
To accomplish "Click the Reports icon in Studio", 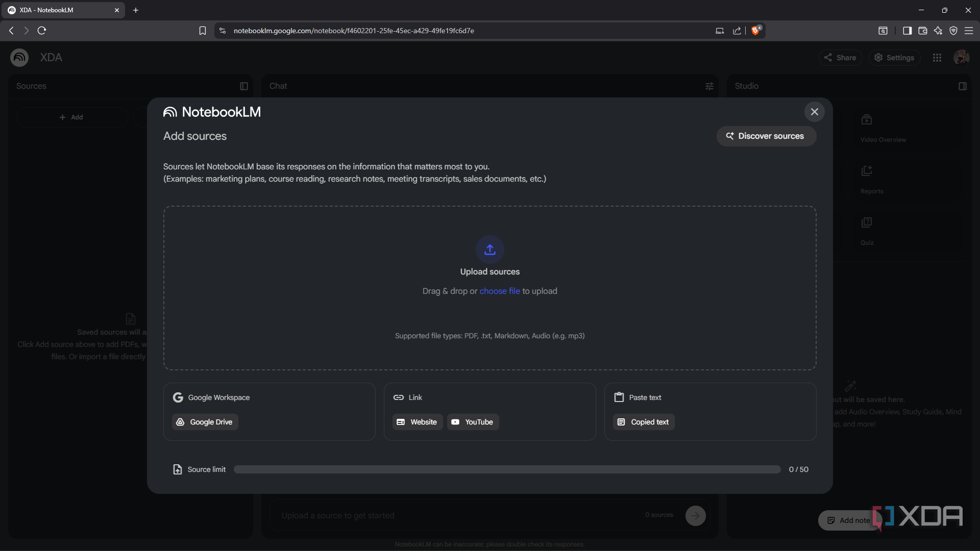I will [x=866, y=171].
